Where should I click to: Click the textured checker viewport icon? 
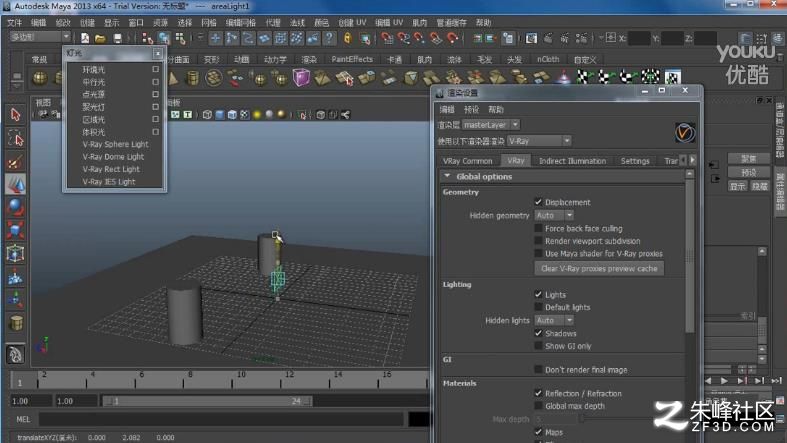pyautogui.click(x=244, y=115)
